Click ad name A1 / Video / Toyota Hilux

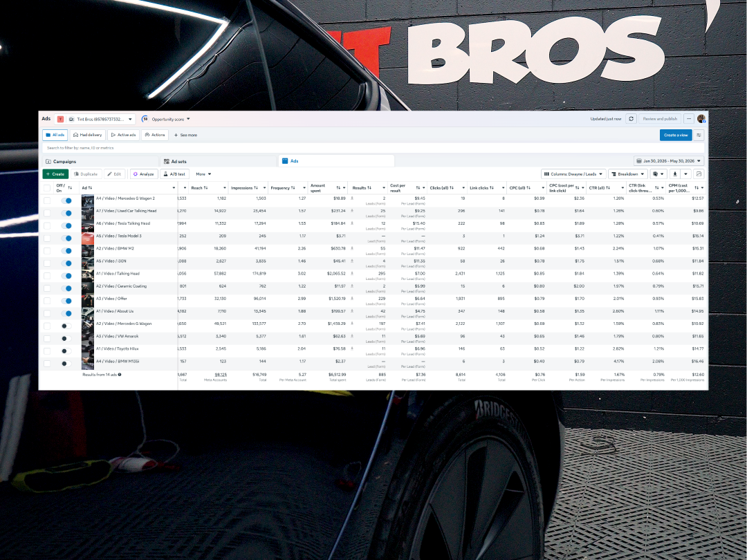click(x=118, y=348)
